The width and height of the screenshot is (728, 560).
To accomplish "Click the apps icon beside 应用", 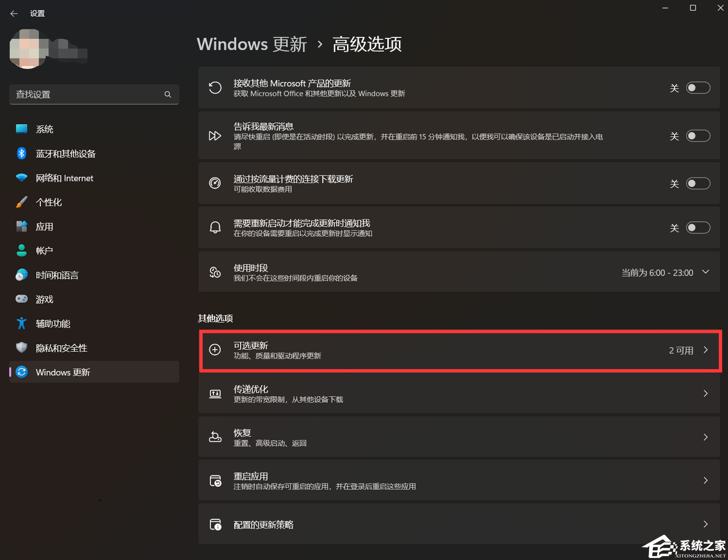I will click(21, 226).
